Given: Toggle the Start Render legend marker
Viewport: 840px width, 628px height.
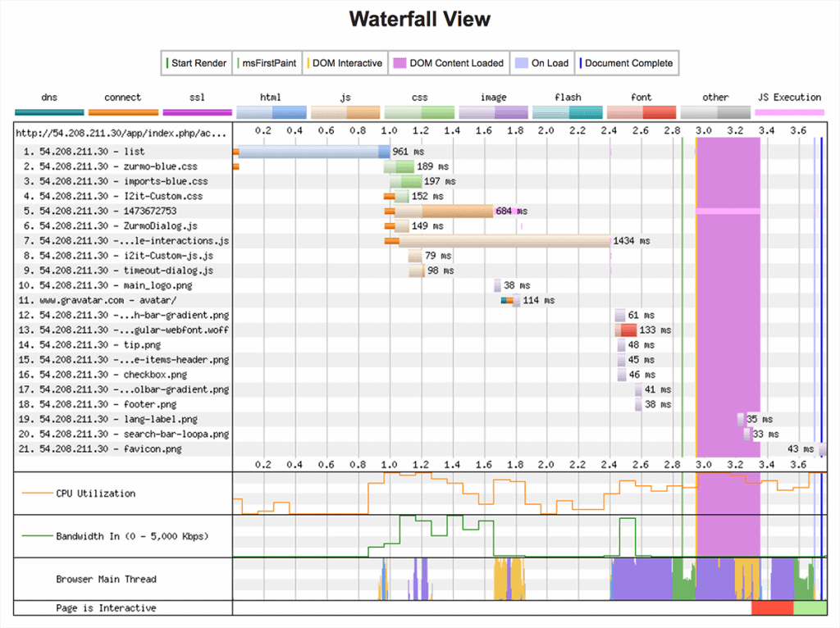Looking at the screenshot, I should click(x=196, y=62).
